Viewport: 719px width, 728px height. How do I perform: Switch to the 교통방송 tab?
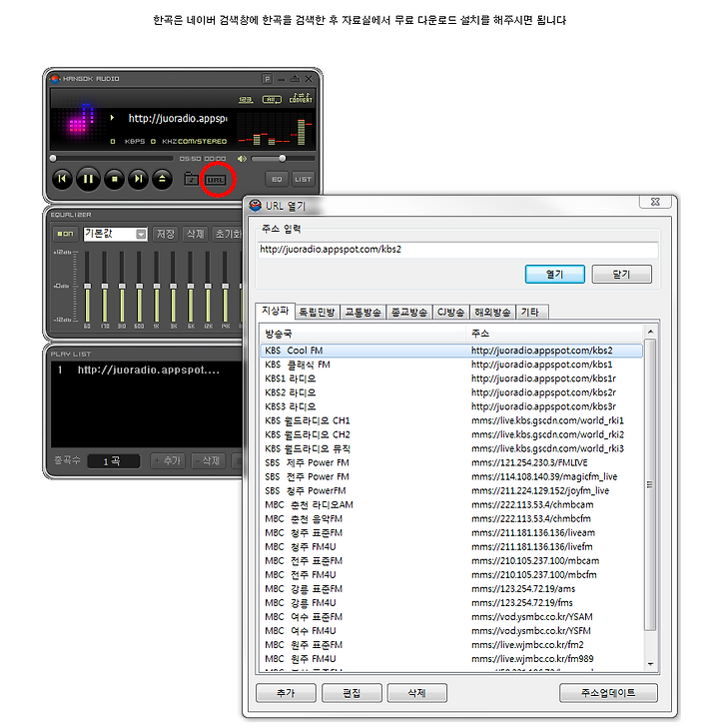(x=362, y=312)
